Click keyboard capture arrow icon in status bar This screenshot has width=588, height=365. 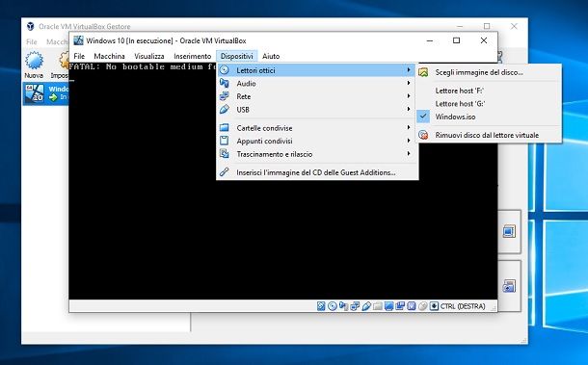[434, 306]
